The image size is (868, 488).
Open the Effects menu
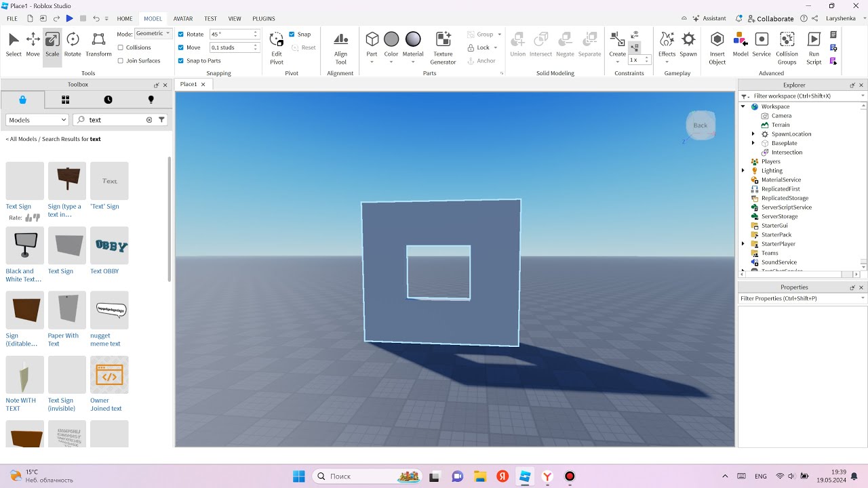pos(667,45)
